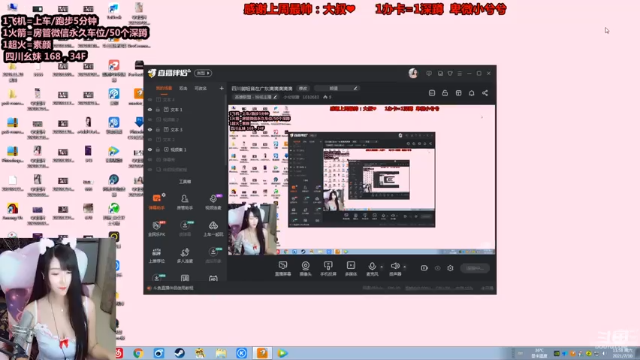This screenshot has width=640, height=360.
Task: Switch to the first orange scene tab
Action: pyautogui.click(x=164, y=88)
